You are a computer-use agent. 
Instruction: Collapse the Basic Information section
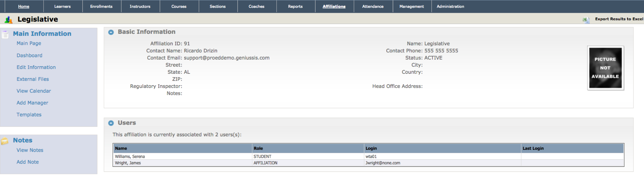pyautogui.click(x=111, y=32)
